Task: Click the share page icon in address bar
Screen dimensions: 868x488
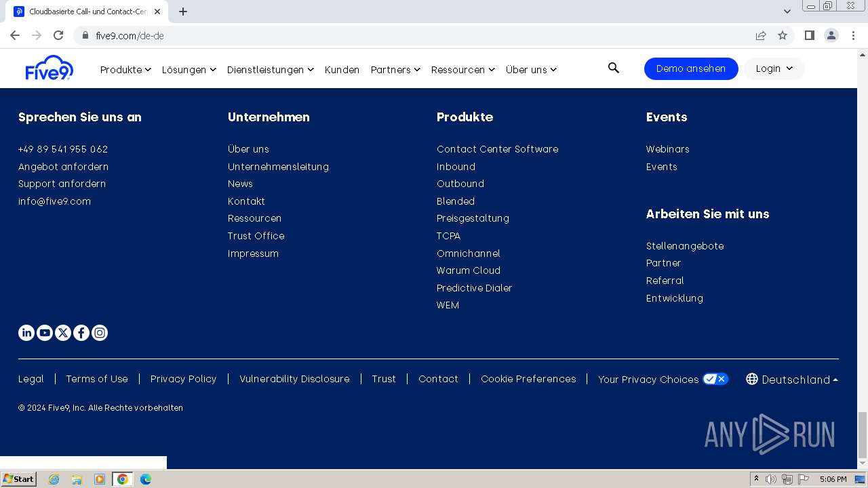Action: pyautogui.click(x=761, y=35)
